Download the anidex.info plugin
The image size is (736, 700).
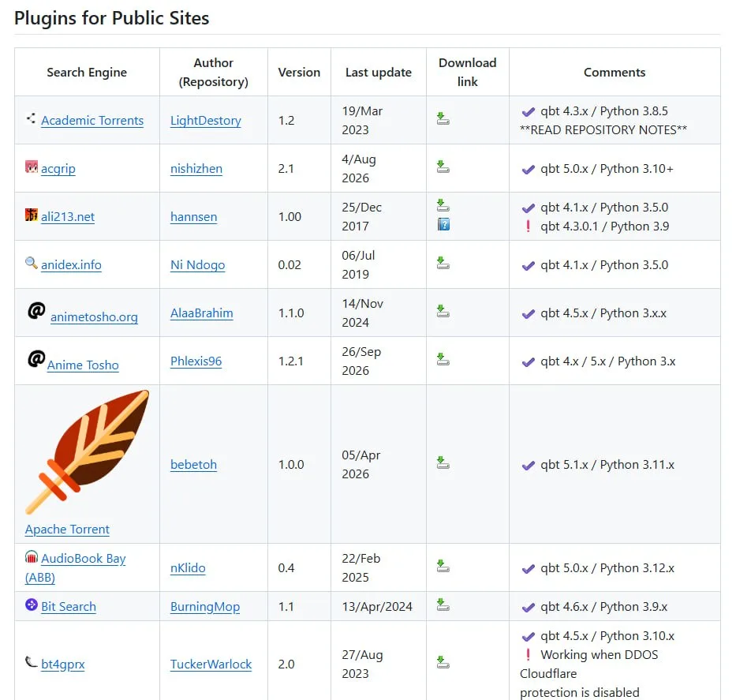(x=443, y=263)
